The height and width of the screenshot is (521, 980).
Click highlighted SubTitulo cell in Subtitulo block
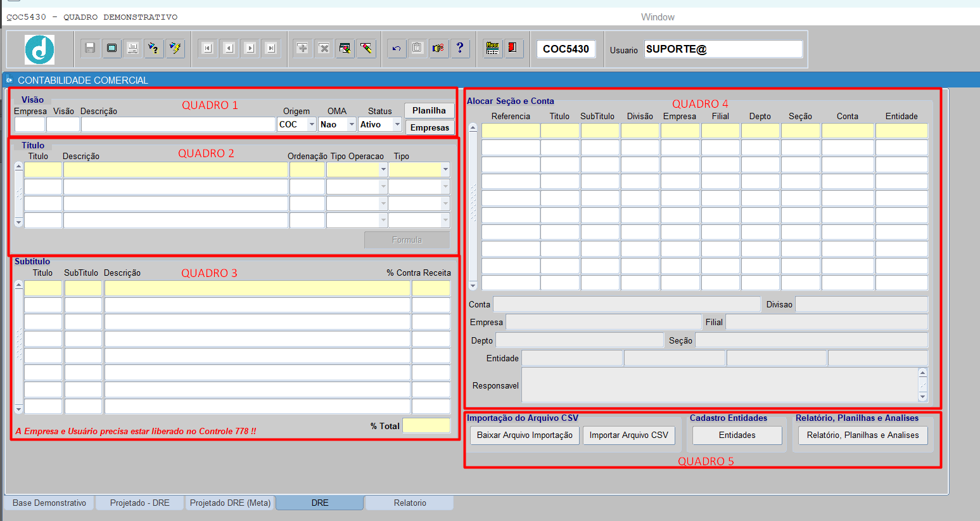click(x=83, y=288)
